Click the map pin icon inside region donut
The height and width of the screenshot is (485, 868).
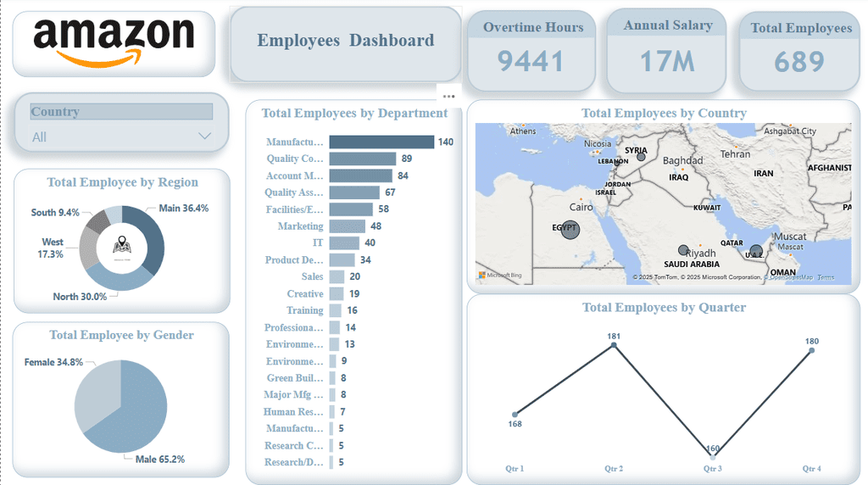point(122,245)
